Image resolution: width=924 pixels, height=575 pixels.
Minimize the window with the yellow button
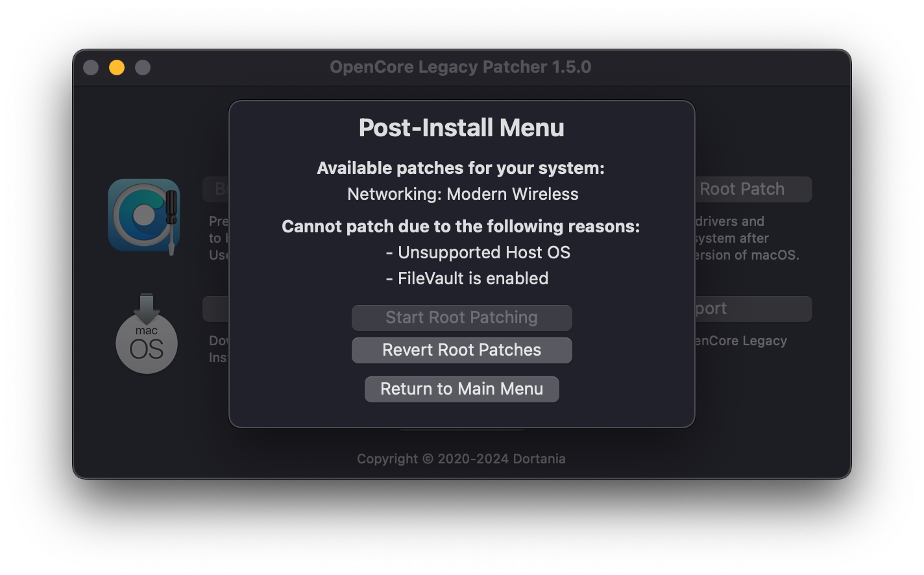[117, 67]
